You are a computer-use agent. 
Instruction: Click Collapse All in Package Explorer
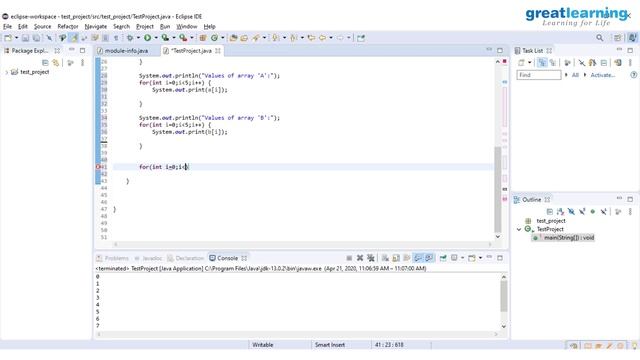45,63
